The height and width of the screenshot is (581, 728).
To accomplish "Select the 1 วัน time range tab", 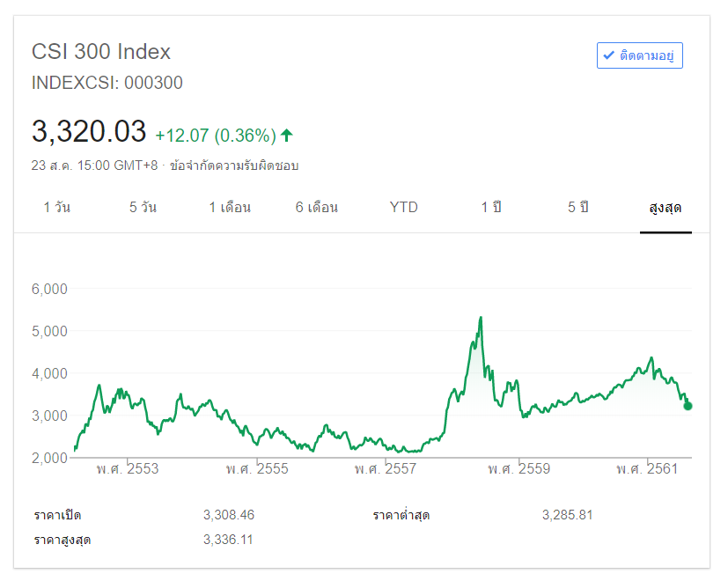I will 57,208.
